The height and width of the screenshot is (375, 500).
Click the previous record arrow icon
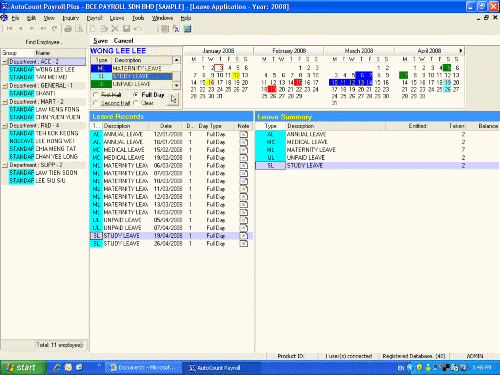coord(21,29)
